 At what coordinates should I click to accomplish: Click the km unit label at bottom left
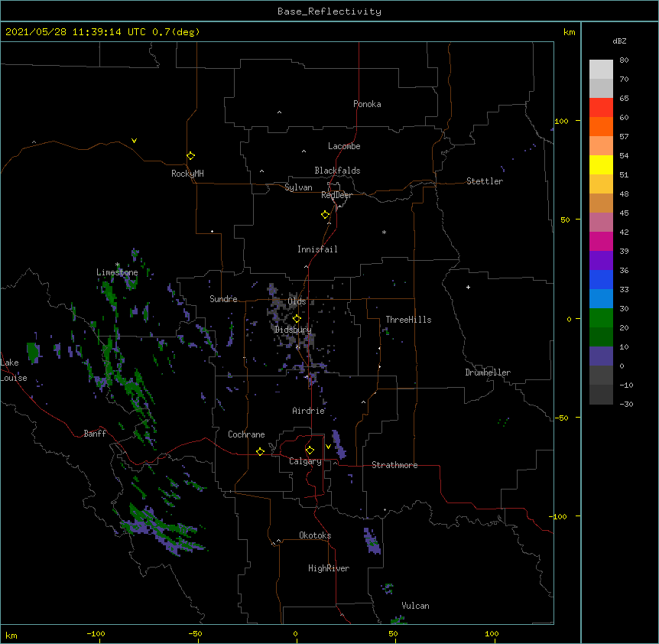point(11,635)
